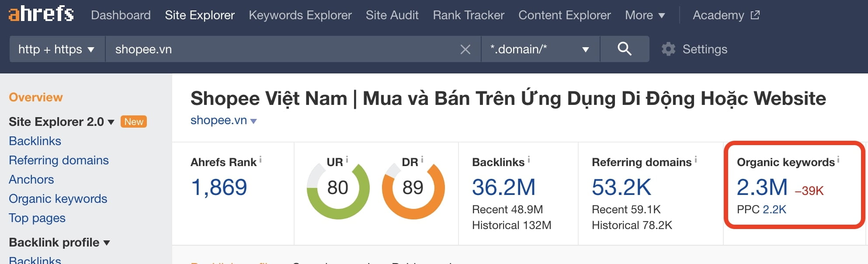Click the DR 89 gauge
The image size is (868, 264).
click(x=413, y=188)
